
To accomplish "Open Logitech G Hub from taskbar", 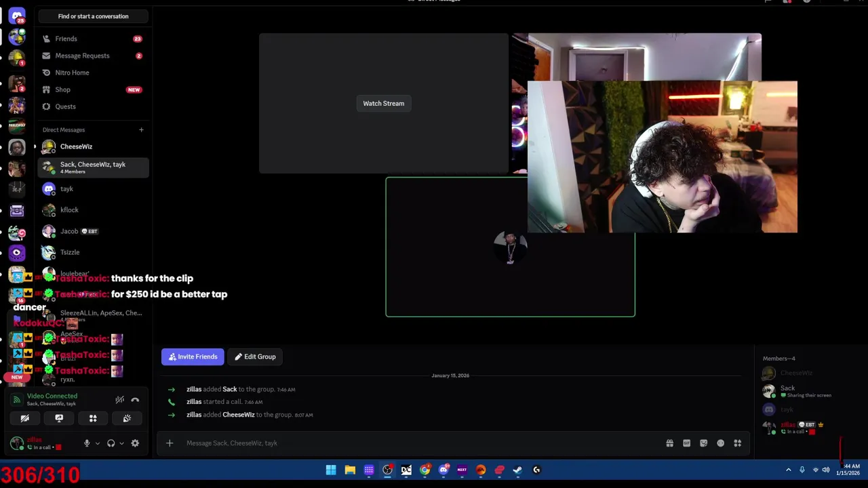I will [536, 470].
